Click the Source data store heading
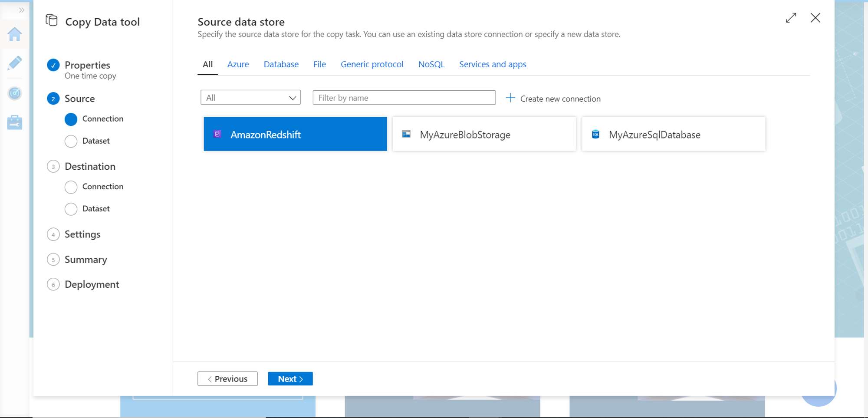868x418 pixels. tap(241, 22)
